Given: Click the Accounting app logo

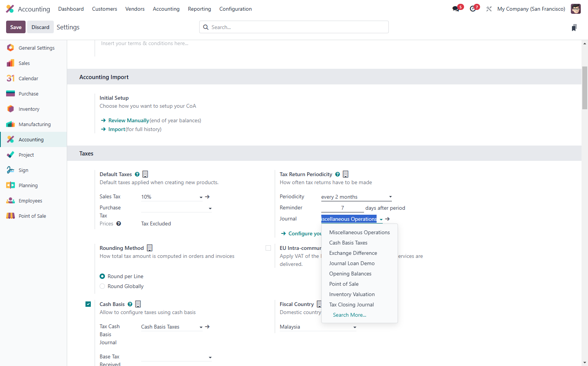Looking at the screenshot, I should pyautogui.click(x=10, y=9).
